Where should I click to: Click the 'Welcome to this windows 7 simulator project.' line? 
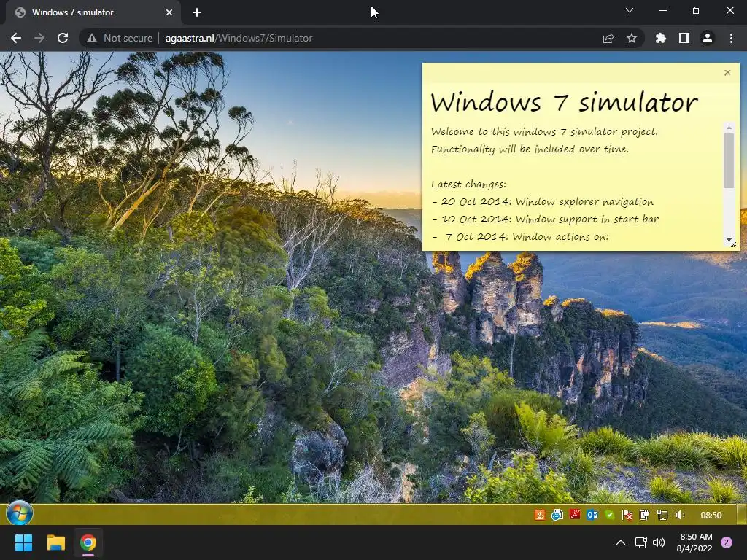pos(544,132)
